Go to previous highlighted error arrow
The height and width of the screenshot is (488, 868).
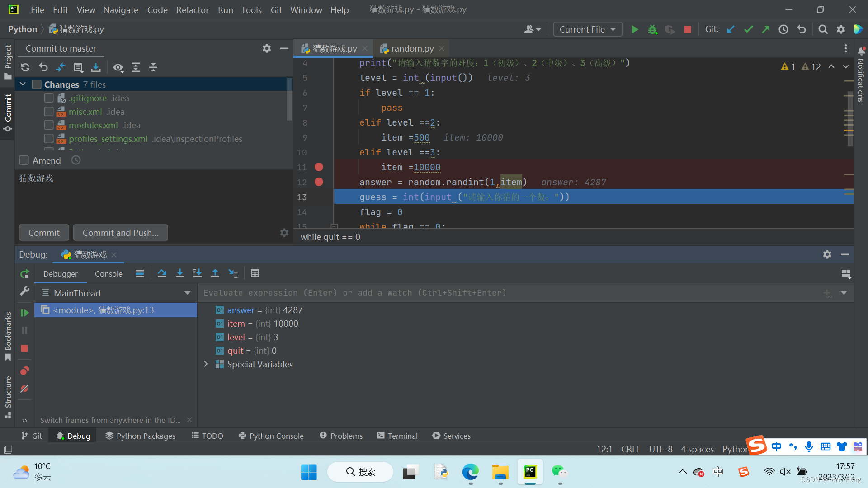coord(831,66)
